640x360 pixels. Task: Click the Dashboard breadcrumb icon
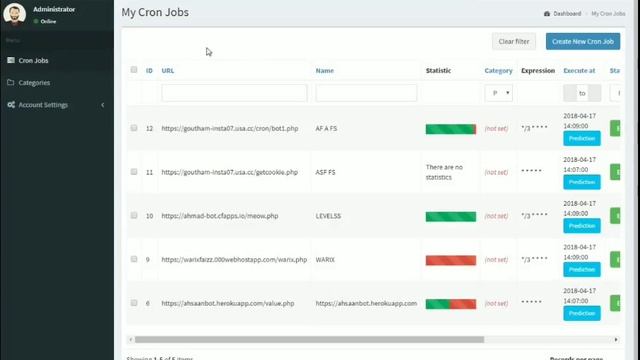click(x=547, y=13)
